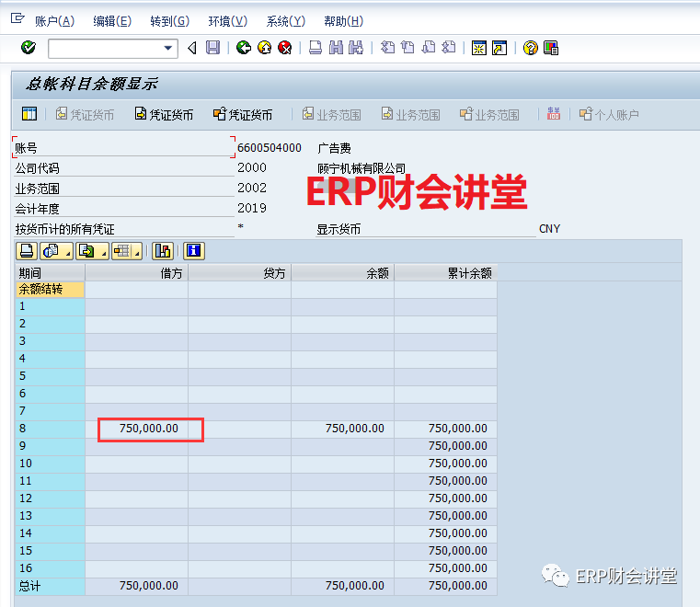Click the green Enter checkmark icon
700x607 pixels.
28,48
